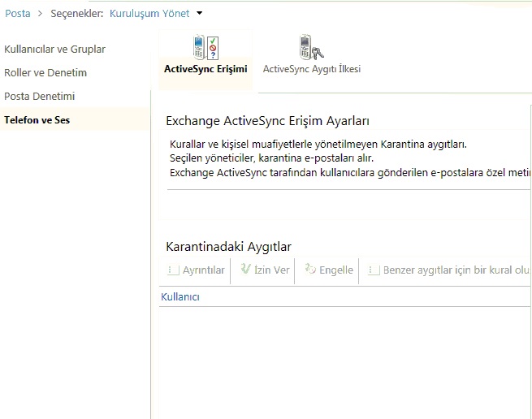Click the Benzer aygıtlar kural icon
The image size is (532, 419).
click(374, 270)
